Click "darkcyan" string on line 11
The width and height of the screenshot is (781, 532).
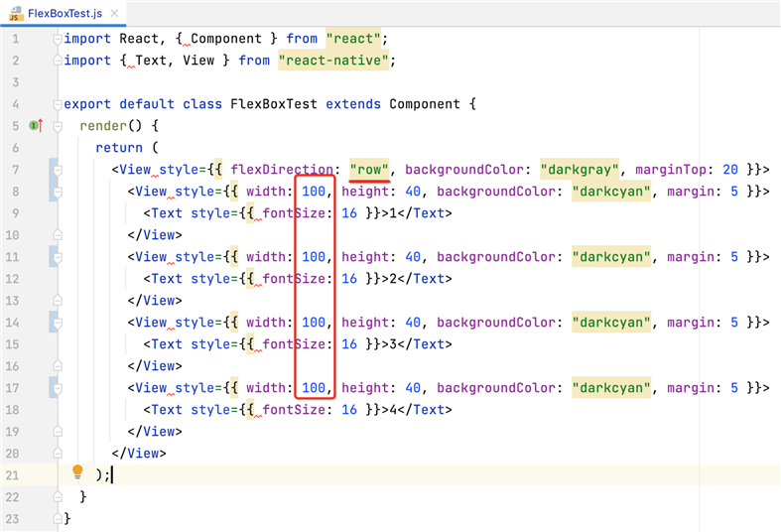click(x=611, y=256)
